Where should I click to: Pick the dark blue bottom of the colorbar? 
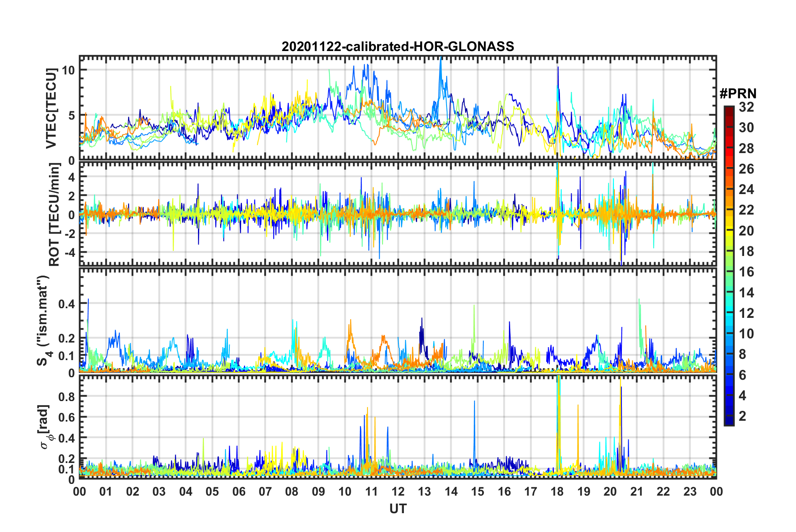point(729,422)
